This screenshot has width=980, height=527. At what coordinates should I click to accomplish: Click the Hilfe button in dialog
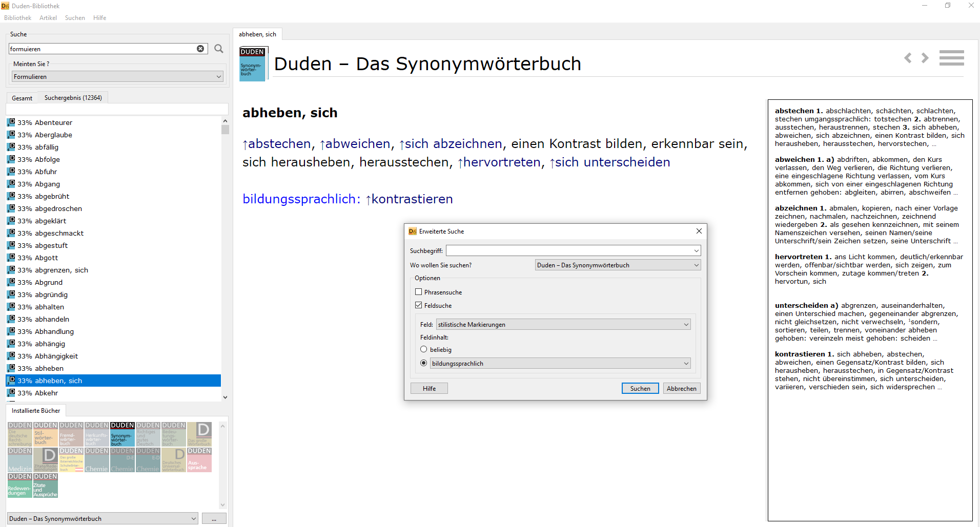pyautogui.click(x=429, y=388)
